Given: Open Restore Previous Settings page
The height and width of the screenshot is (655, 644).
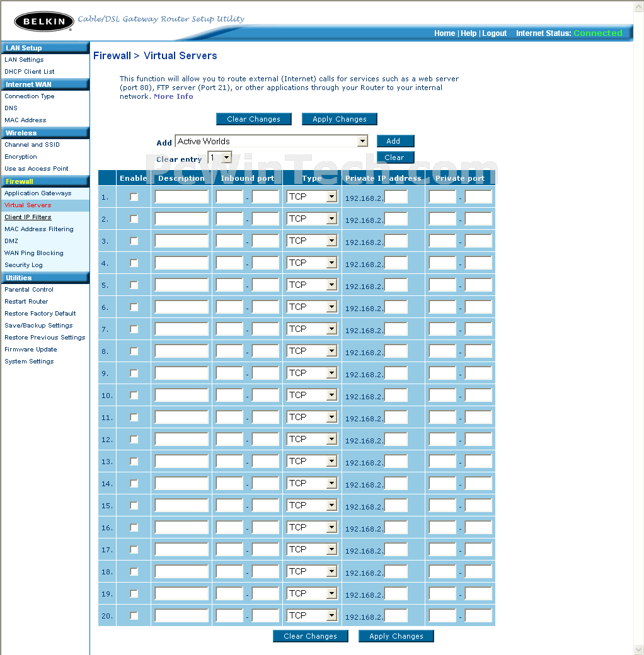Looking at the screenshot, I should coord(45,338).
